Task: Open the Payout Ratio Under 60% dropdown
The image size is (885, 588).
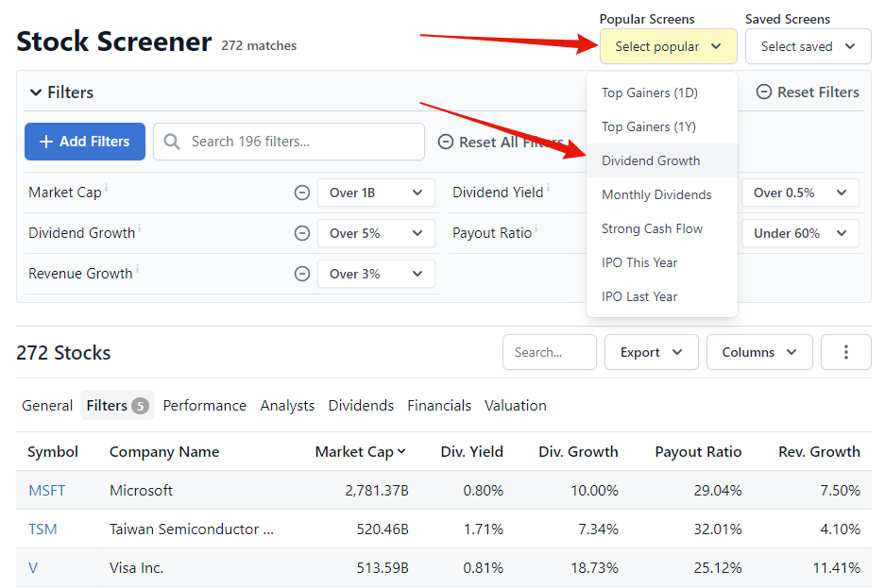Action: coord(799,233)
